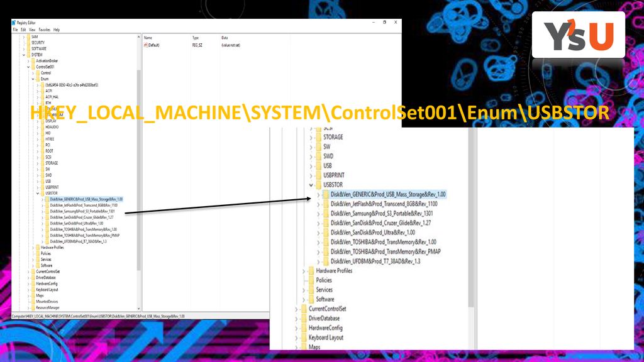Open the Edit menu in Registry Editor
The width and height of the screenshot is (644, 362).
[x=23, y=30]
